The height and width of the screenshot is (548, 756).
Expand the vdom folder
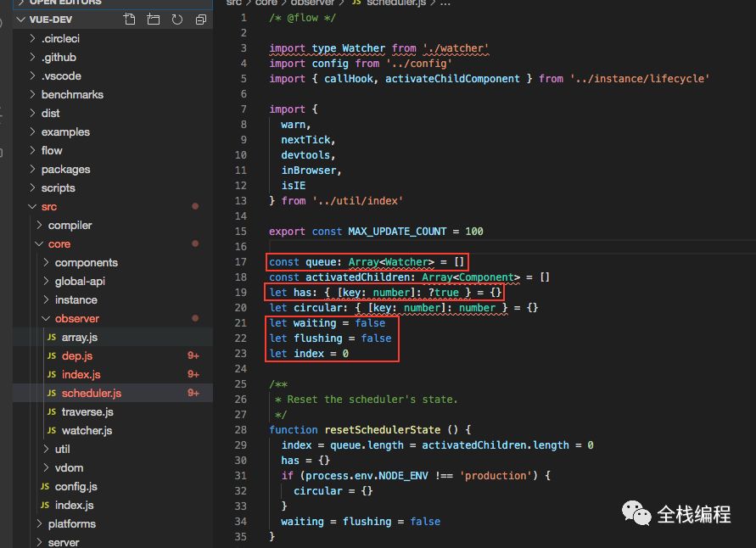point(46,467)
